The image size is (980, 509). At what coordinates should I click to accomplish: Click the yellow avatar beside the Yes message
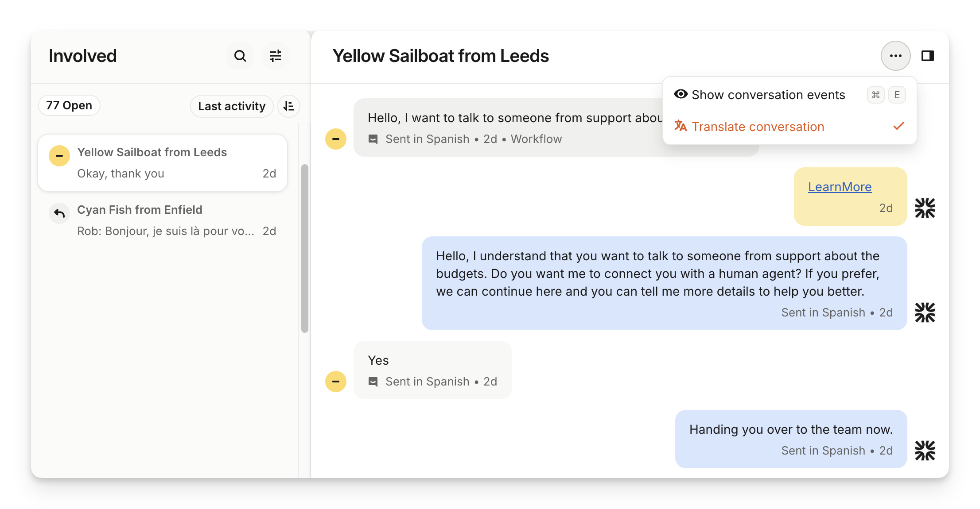coord(336,382)
